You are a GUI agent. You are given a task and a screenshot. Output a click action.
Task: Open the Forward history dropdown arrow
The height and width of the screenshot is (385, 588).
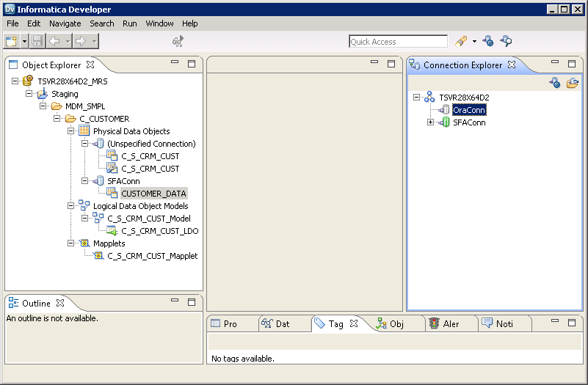(95, 41)
